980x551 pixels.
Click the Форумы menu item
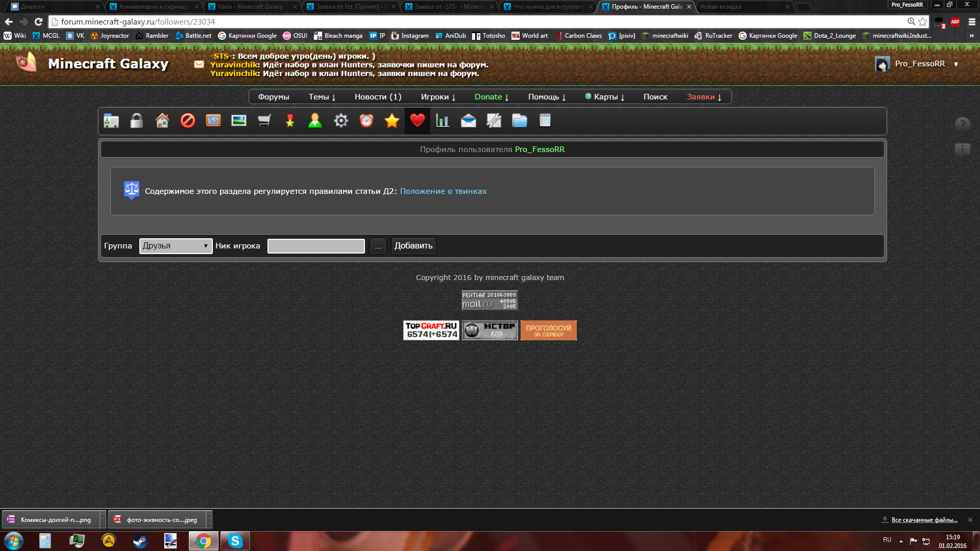click(274, 97)
